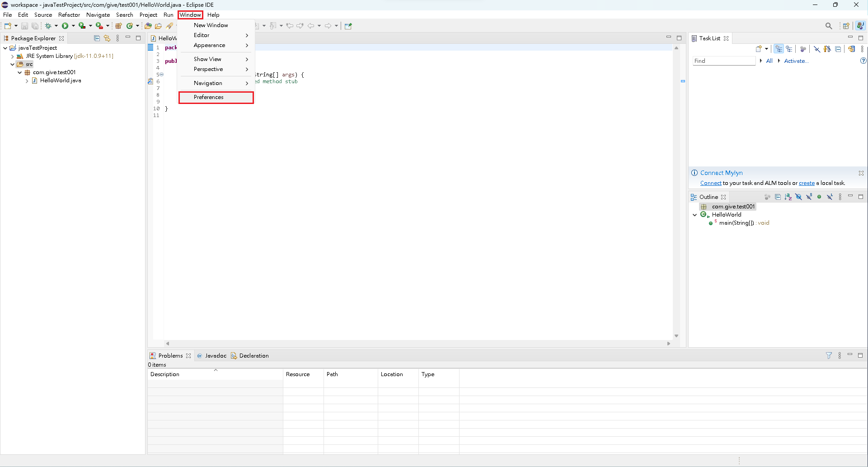Click the toolbar search magnifier icon
This screenshot has height=467, width=868.
point(828,26)
